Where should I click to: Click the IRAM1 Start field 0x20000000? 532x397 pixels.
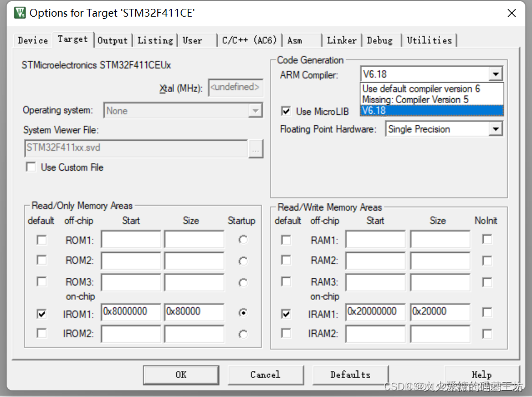(375, 312)
